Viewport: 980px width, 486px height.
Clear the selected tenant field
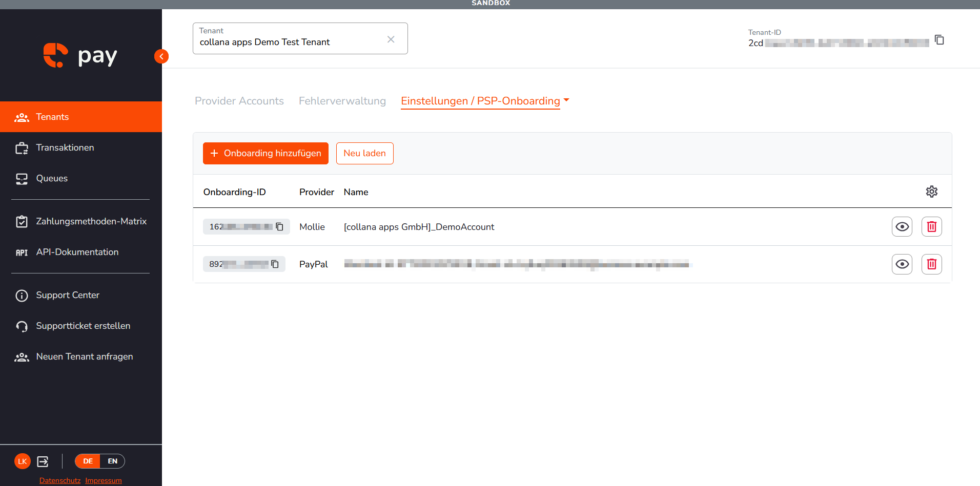(x=391, y=39)
